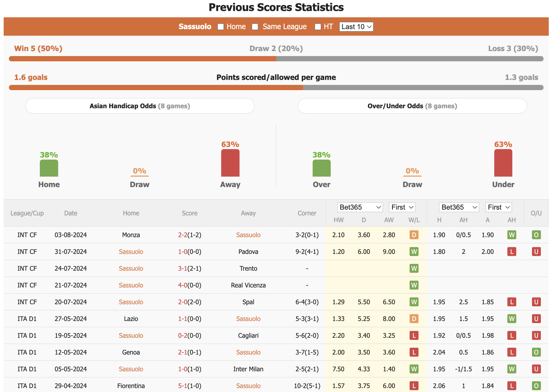Click the L W/L badge in Cagliari row

(x=414, y=335)
